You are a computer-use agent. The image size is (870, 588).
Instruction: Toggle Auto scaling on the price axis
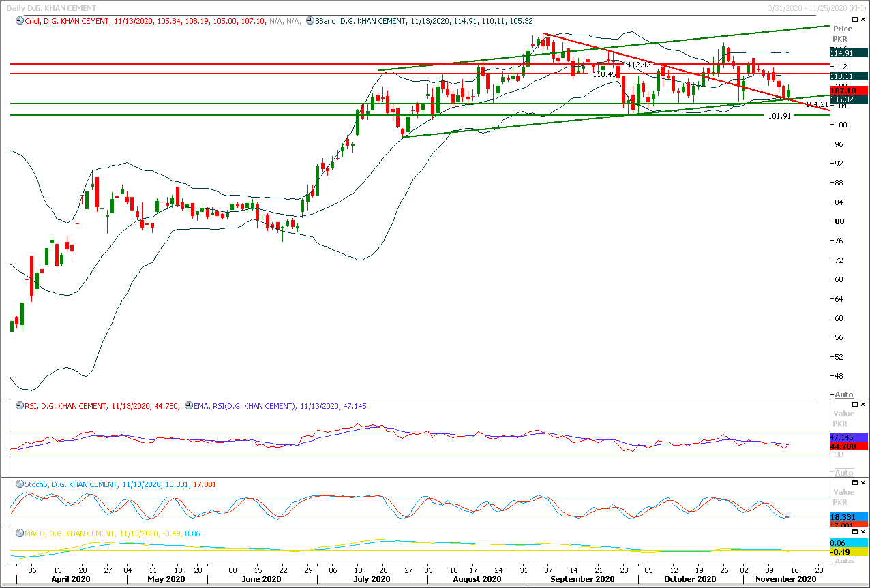(x=843, y=394)
